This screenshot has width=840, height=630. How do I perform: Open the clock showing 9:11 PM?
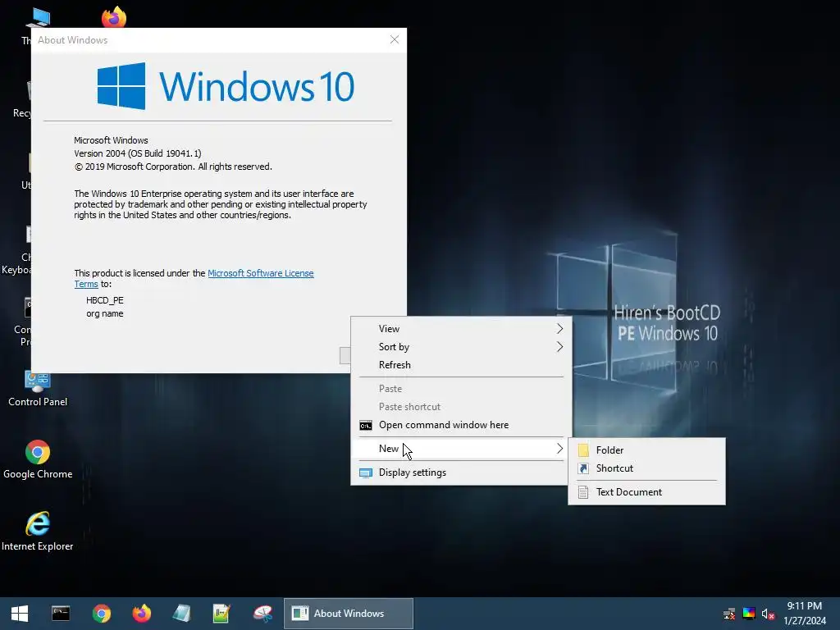805,614
